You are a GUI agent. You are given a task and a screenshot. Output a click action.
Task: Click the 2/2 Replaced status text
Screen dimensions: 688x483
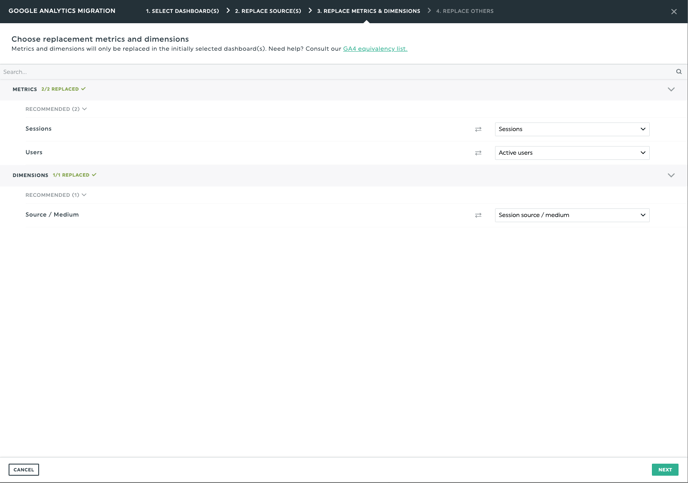tap(60, 89)
